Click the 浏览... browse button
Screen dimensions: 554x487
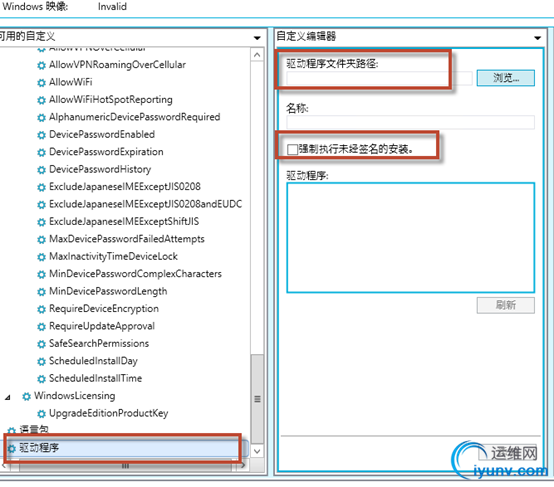506,78
